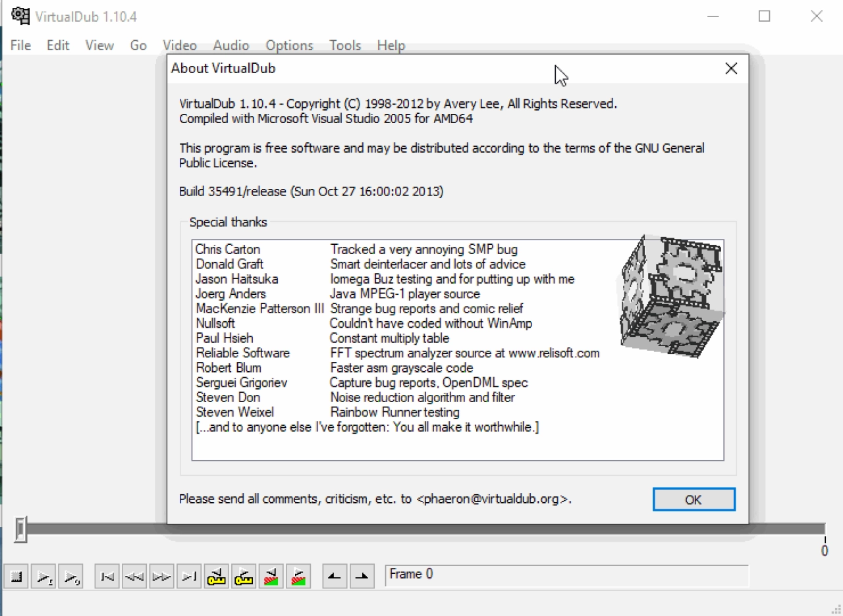843x616 pixels.
Task: Click the timeline position slider handle
Action: click(x=21, y=529)
